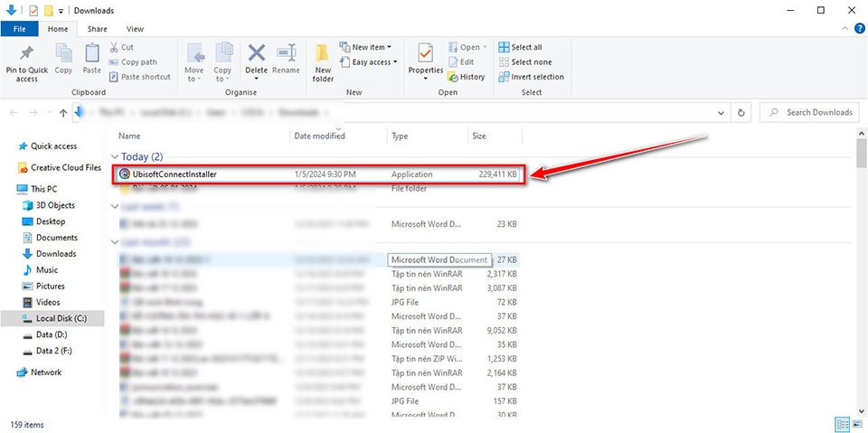
Task: Click the History ribbon command
Action: tap(467, 77)
